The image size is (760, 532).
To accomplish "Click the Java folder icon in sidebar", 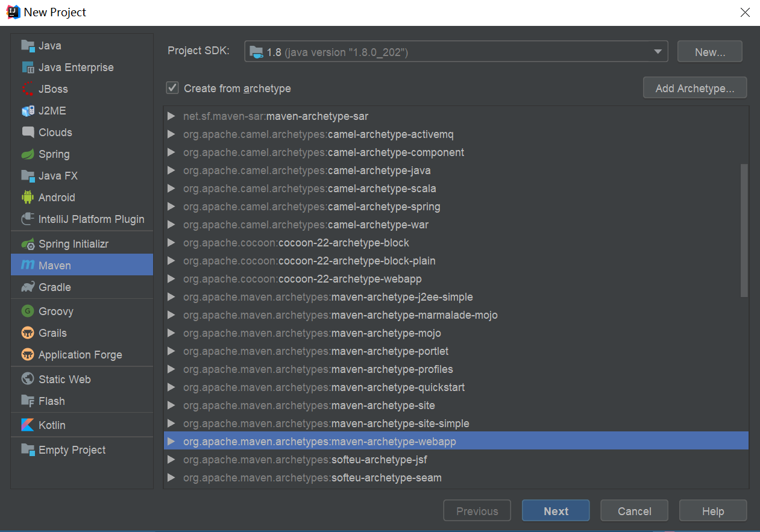I will coord(28,46).
